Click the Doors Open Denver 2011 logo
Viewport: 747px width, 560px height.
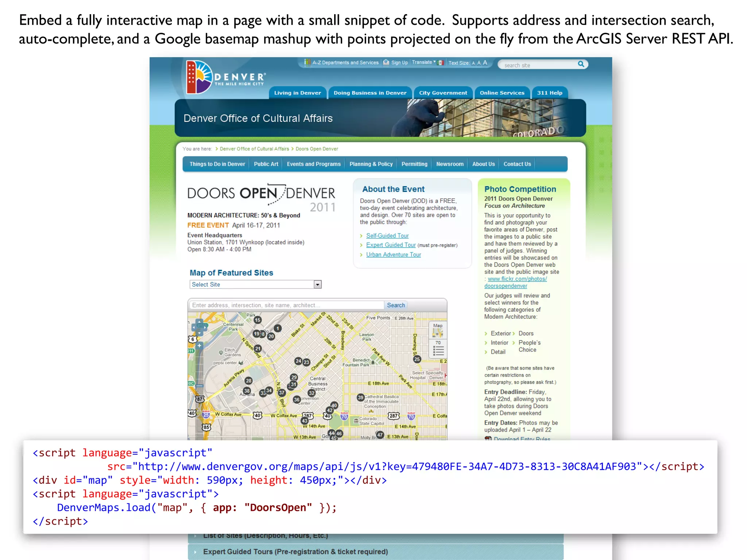pyautogui.click(x=262, y=198)
